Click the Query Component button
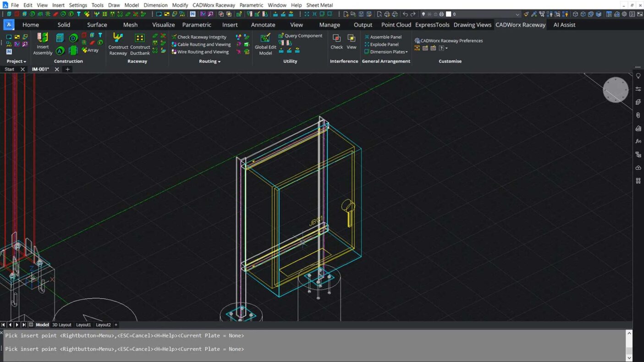This screenshot has height=362, width=644. [x=300, y=36]
